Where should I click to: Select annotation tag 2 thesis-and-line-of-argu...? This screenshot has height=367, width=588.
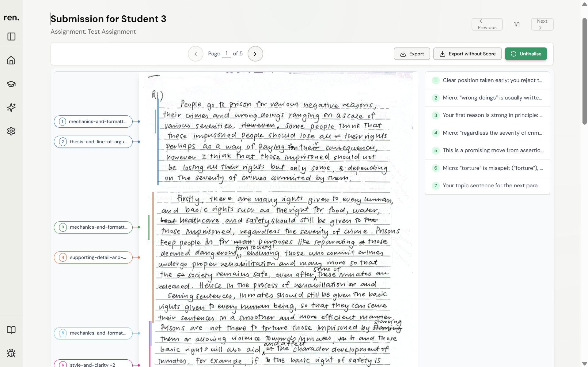(x=93, y=142)
